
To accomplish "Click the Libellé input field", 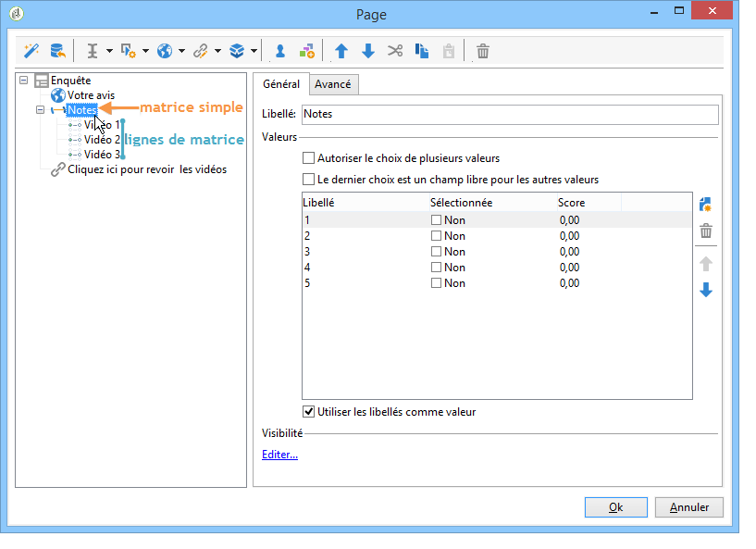I will (x=510, y=114).
